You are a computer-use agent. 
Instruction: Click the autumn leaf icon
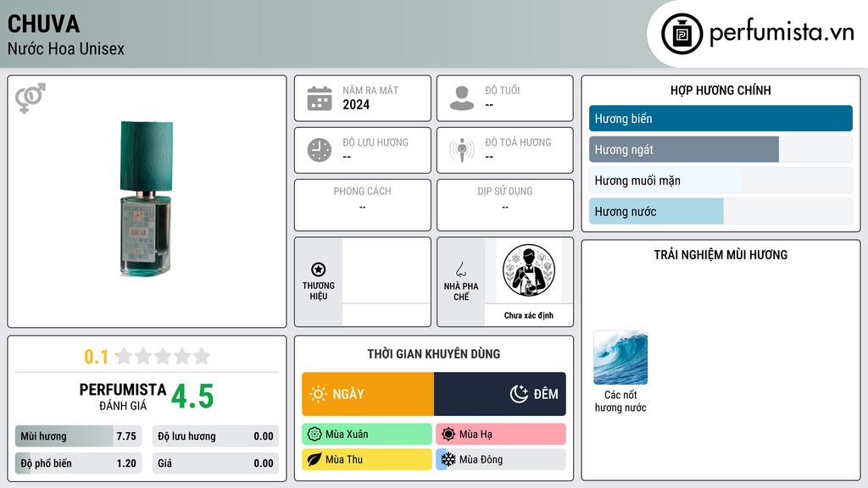[314, 459]
